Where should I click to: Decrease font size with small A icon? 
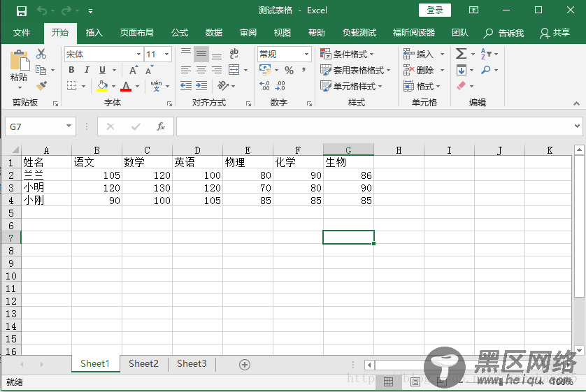[149, 70]
